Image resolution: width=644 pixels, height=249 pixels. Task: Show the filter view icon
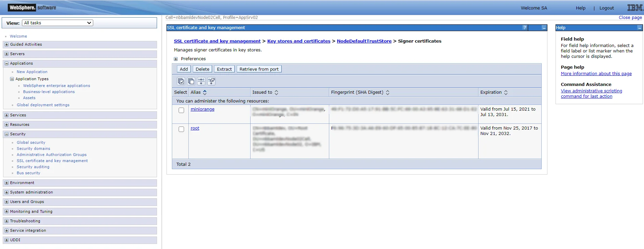click(201, 81)
